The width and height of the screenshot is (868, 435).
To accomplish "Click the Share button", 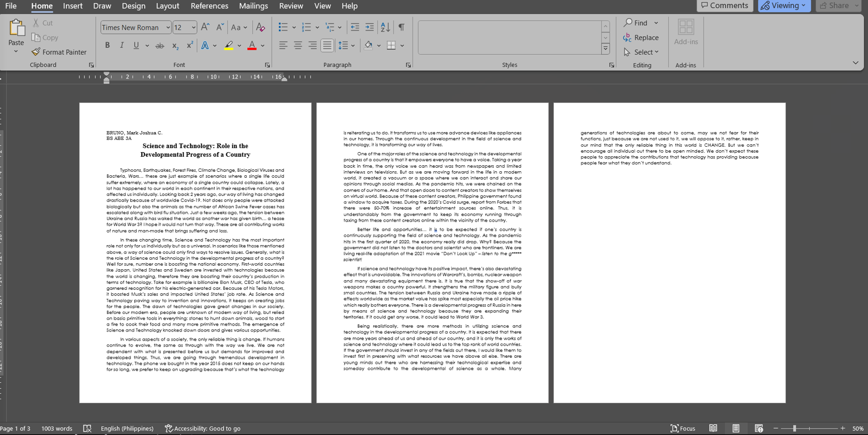I will pos(839,6).
